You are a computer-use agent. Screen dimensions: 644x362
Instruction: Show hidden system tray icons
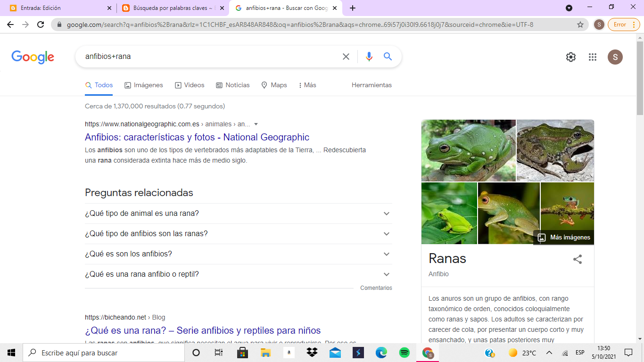[x=549, y=353]
